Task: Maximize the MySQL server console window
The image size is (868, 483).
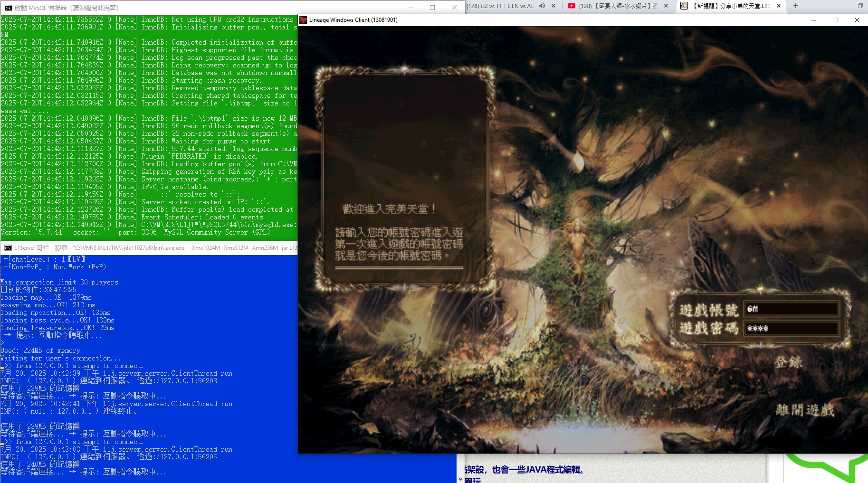Action: (x=432, y=8)
